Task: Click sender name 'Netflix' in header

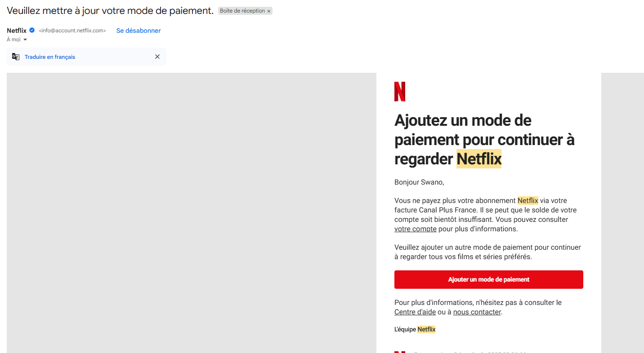Action: [x=17, y=31]
